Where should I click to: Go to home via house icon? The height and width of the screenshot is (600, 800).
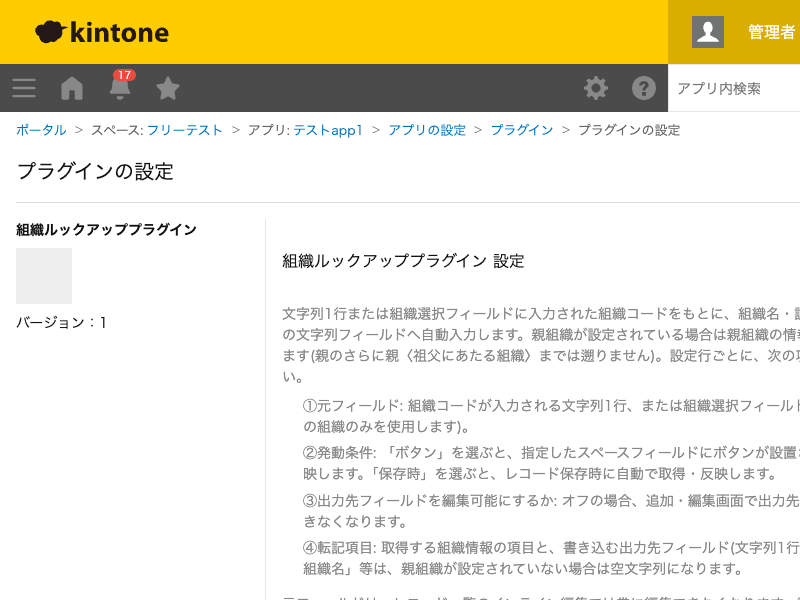[72, 88]
